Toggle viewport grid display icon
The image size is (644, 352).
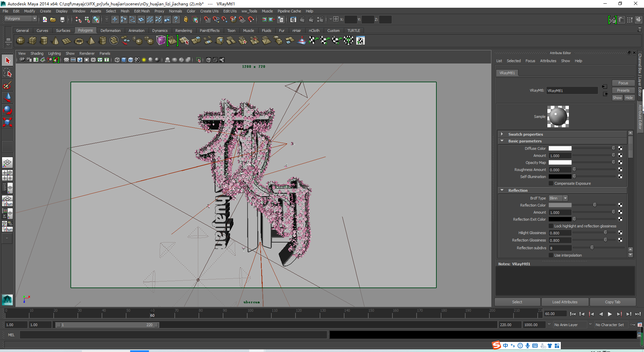pos(66,60)
